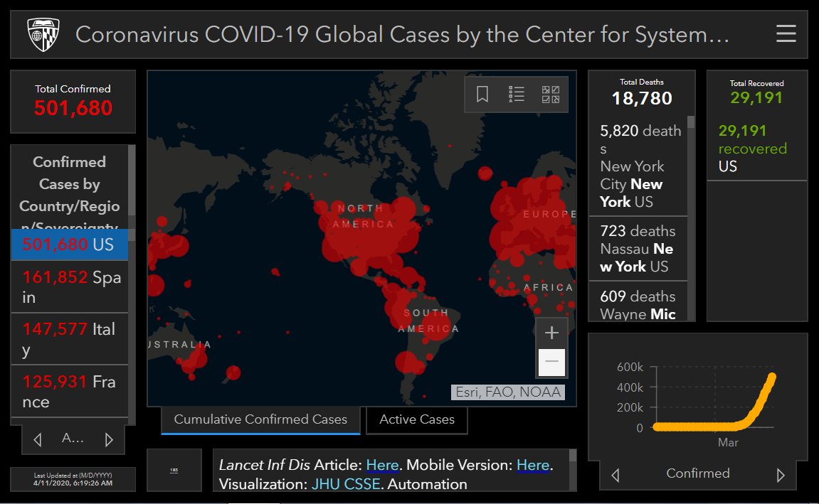Image resolution: width=819 pixels, height=504 pixels.
Task: Select the Confirmed chart tab label
Action: pos(698,473)
